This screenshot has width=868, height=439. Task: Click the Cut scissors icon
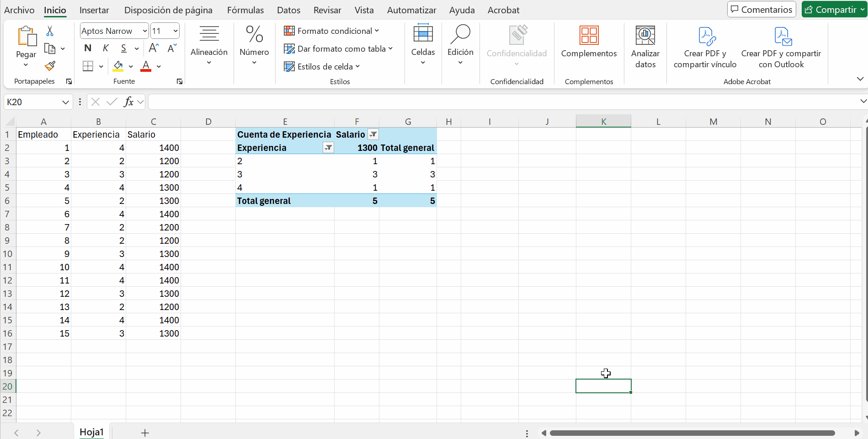[x=50, y=31]
